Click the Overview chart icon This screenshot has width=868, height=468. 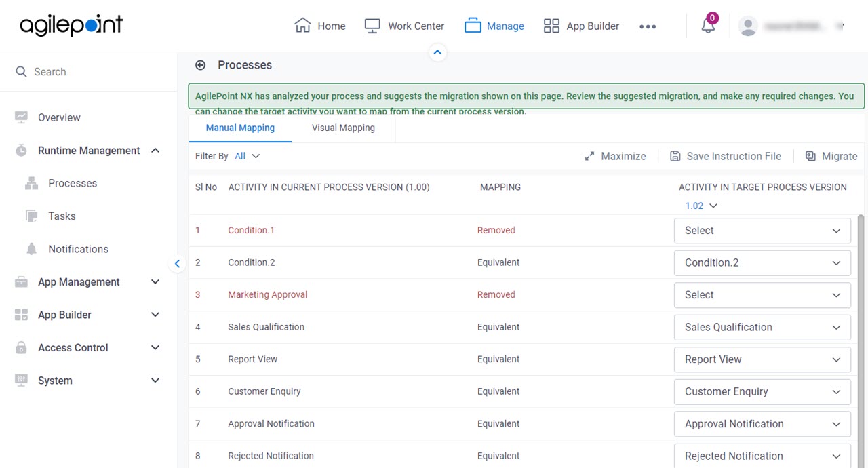click(21, 117)
